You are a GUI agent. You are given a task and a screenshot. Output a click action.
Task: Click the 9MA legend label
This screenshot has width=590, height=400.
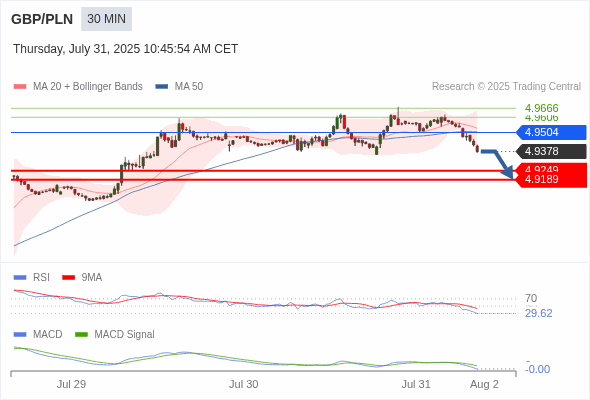point(92,278)
